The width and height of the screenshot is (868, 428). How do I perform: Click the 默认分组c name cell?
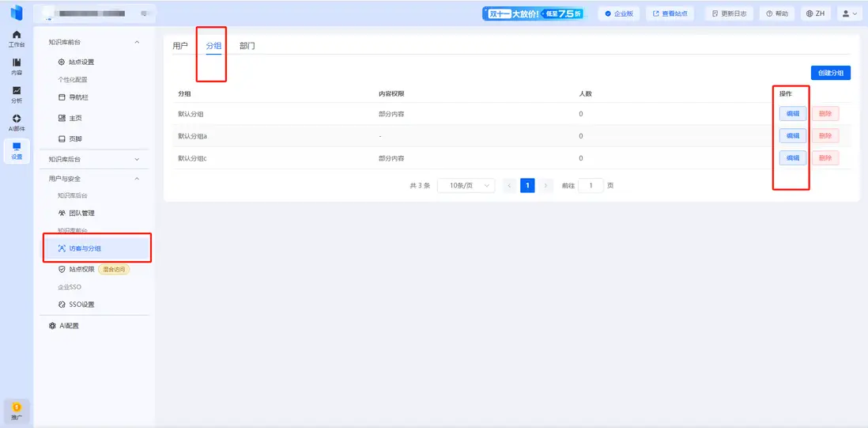point(192,158)
